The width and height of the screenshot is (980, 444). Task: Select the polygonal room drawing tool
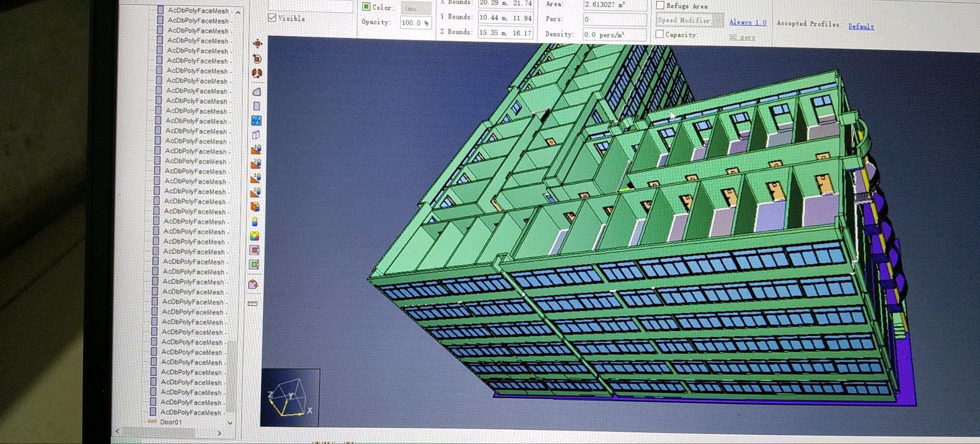coord(257,92)
